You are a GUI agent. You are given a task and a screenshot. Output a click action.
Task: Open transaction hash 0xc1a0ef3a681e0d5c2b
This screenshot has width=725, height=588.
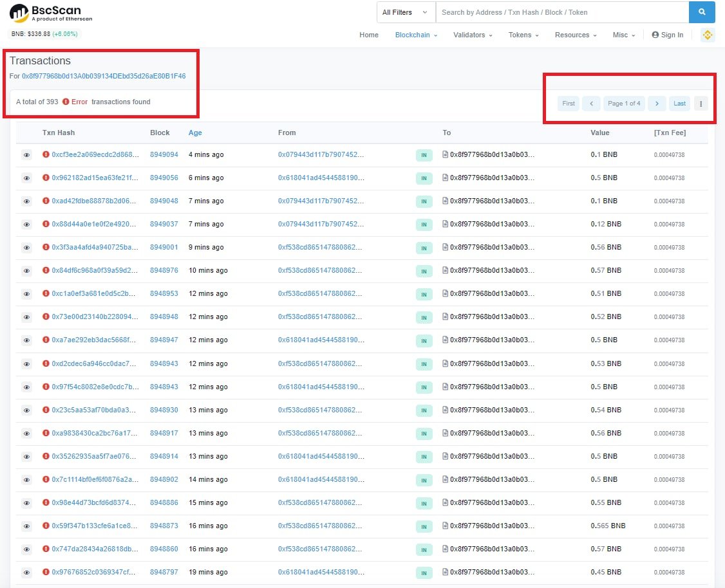tap(93, 293)
